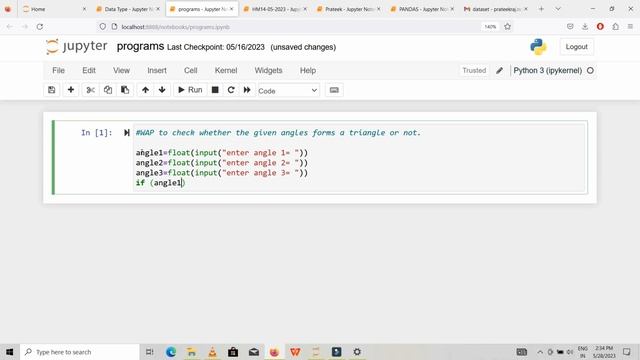Image resolution: width=640 pixels, height=360 pixels.
Task: Open File Explorer from the taskbar
Action: click(x=191, y=352)
